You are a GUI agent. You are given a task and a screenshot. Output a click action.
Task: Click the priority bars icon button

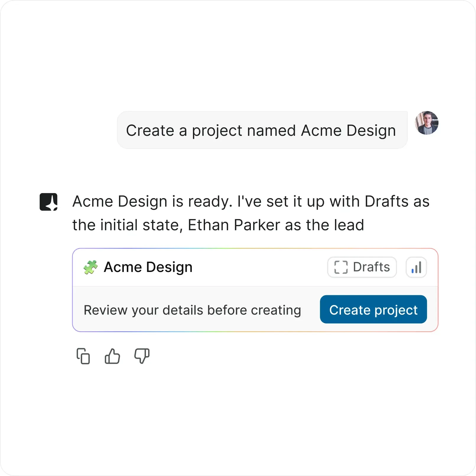(x=416, y=267)
